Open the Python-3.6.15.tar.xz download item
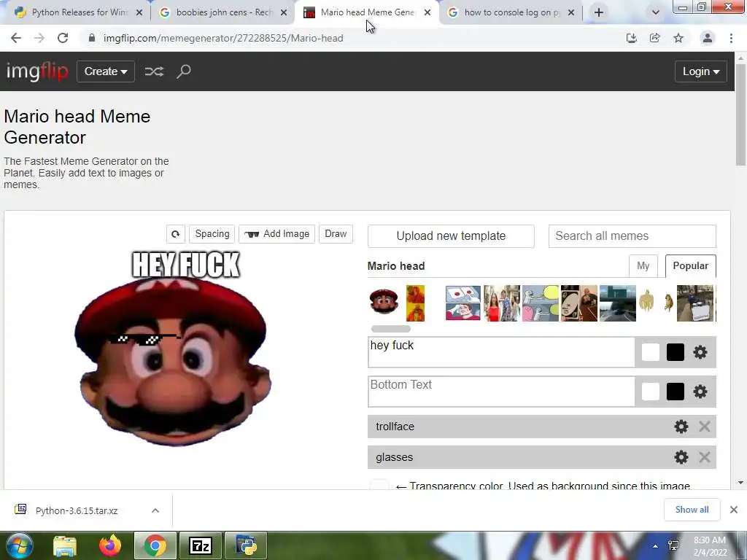 (76, 510)
